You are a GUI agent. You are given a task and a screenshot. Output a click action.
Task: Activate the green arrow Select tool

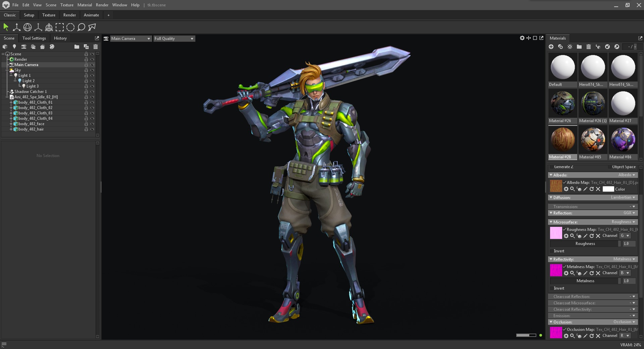[x=6, y=27]
